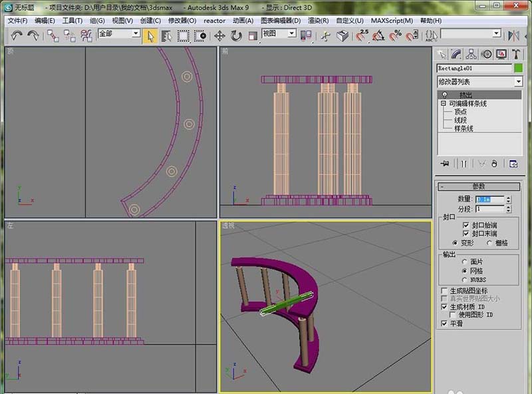Toggle 平滑 smooth checkbox
532x394 pixels.
pyautogui.click(x=444, y=323)
